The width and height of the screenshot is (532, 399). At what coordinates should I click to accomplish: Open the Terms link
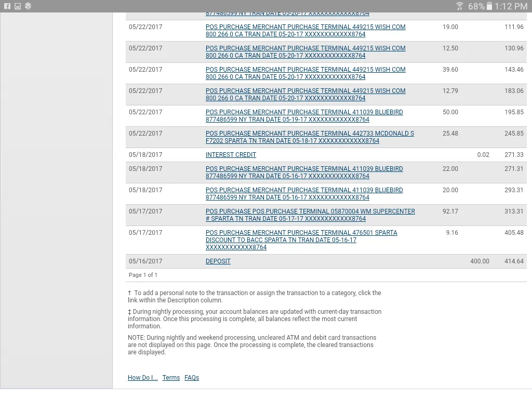171,378
